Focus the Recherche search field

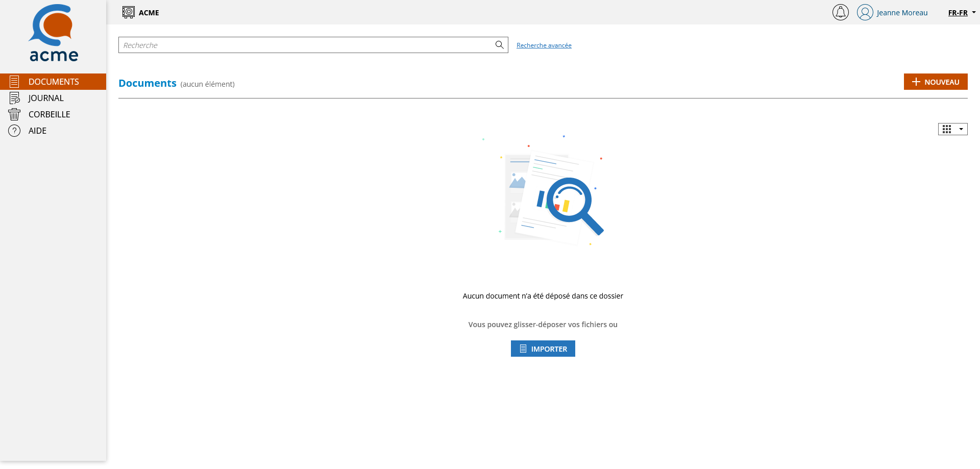coord(313,45)
